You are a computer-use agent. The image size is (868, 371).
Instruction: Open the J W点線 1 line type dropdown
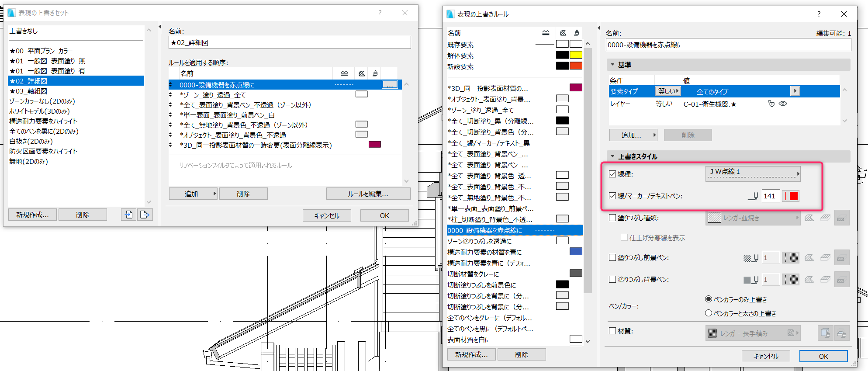pyautogui.click(x=753, y=173)
